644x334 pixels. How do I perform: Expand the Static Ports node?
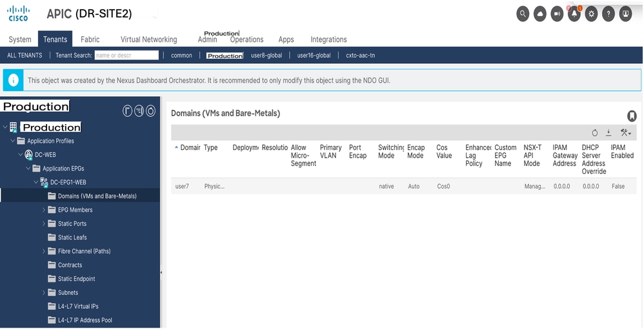(44, 224)
